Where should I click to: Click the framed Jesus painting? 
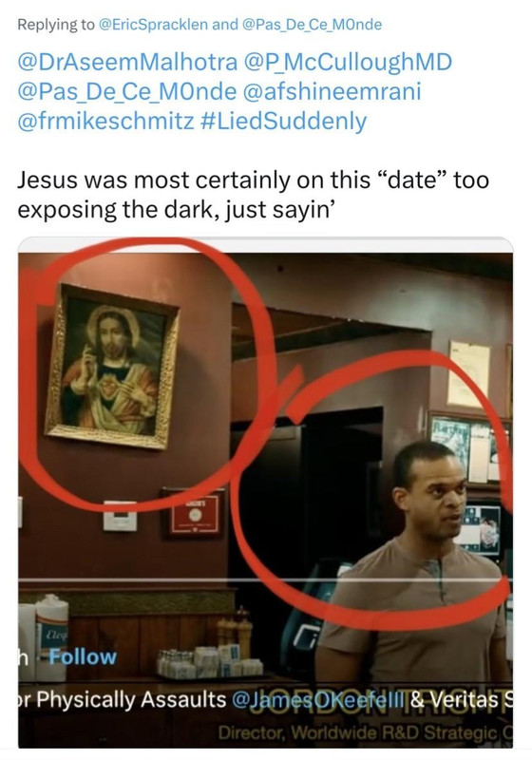(x=112, y=367)
